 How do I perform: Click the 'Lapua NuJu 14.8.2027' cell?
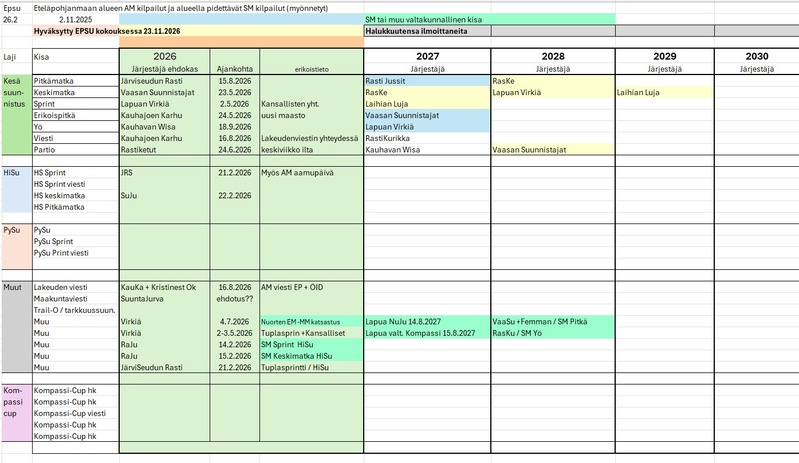426,321
